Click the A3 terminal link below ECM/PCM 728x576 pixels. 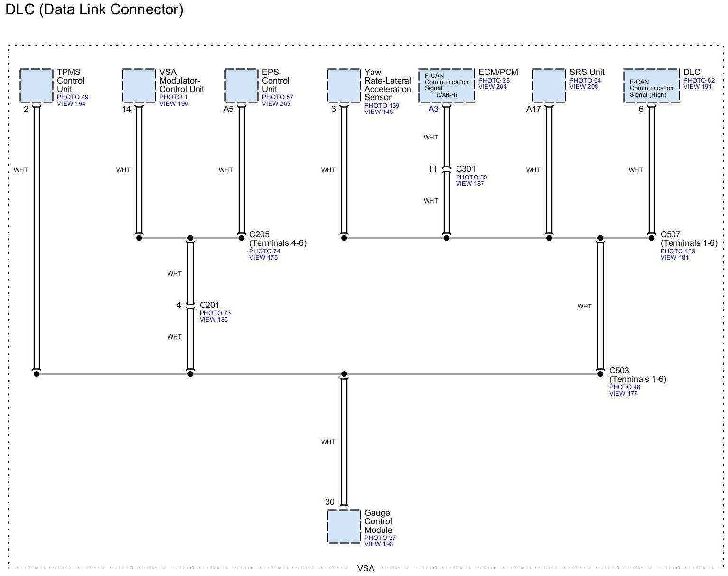pos(433,109)
